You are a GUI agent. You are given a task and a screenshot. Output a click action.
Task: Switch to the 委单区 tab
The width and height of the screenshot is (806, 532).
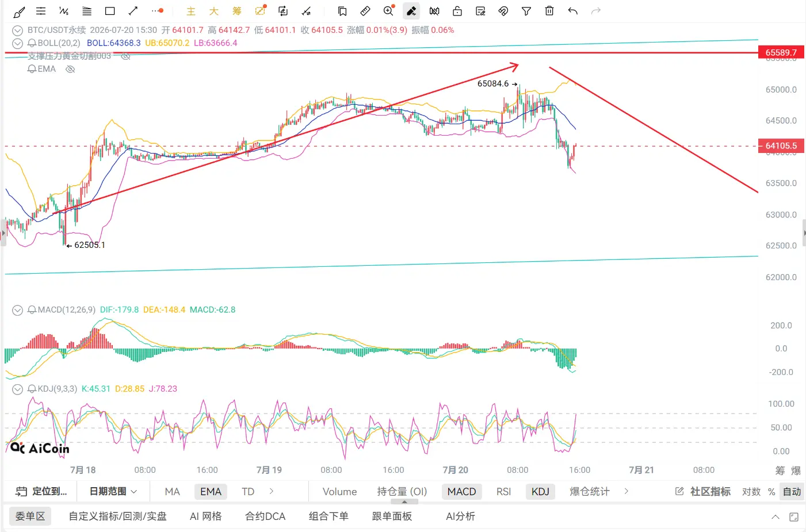point(30,516)
